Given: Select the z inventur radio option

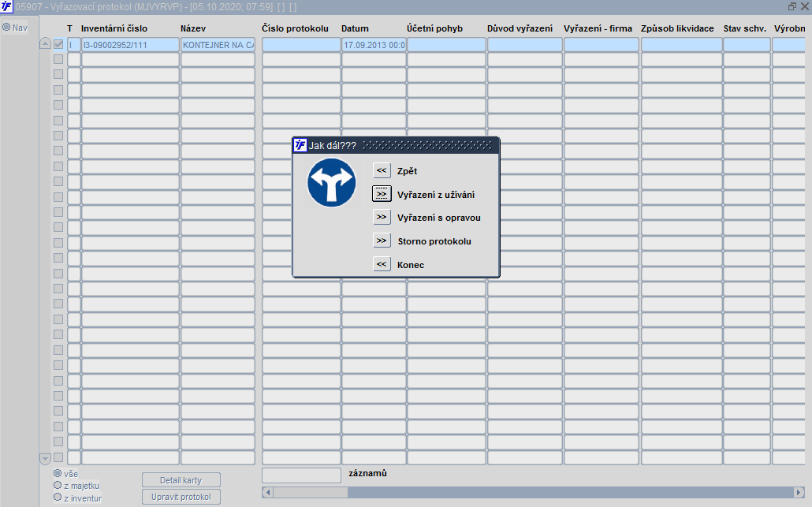Looking at the screenshot, I should (58, 498).
